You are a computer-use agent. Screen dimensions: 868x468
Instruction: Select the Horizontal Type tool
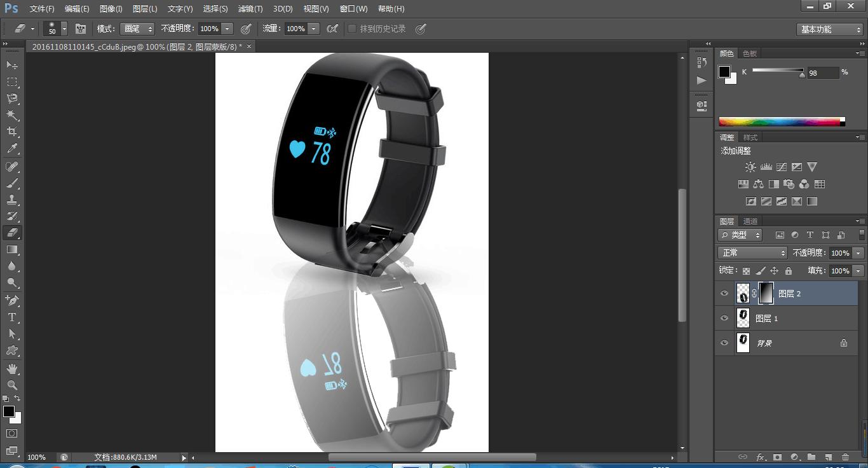12,317
